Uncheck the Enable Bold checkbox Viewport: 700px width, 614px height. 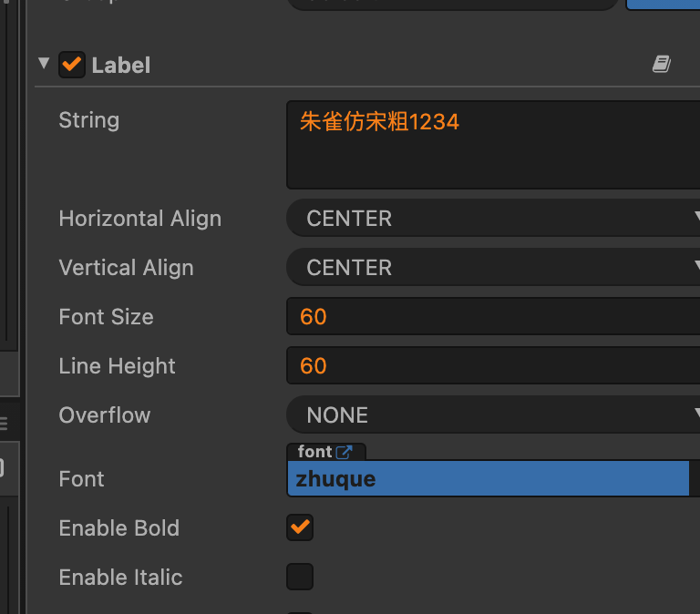(300, 527)
